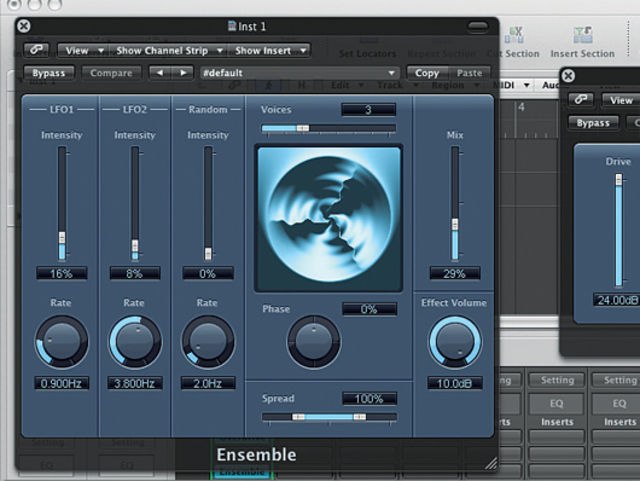Click the LFO2 intensity 8% value field
This screenshot has width=640, height=481.
(135, 273)
